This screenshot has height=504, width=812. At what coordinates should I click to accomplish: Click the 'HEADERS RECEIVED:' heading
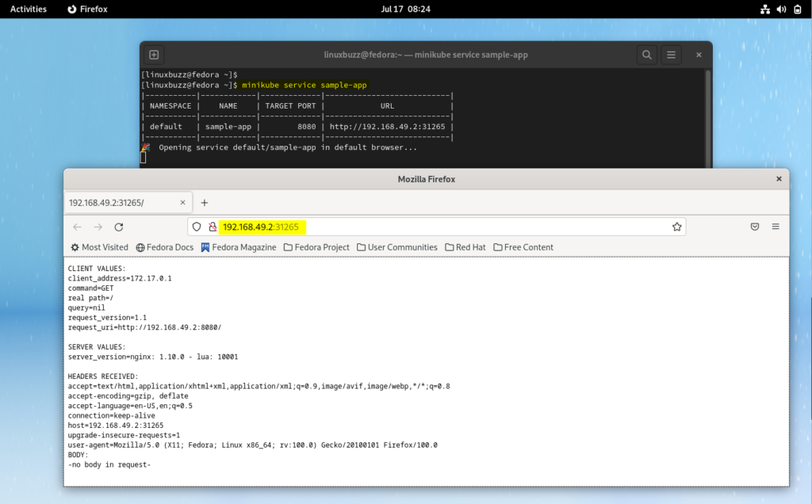(103, 376)
